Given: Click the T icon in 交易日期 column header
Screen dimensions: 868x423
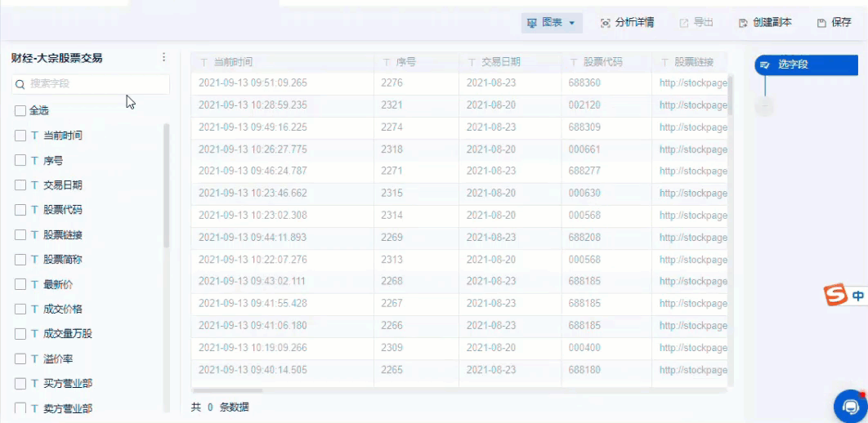Looking at the screenshot, I should pos(472,63).
